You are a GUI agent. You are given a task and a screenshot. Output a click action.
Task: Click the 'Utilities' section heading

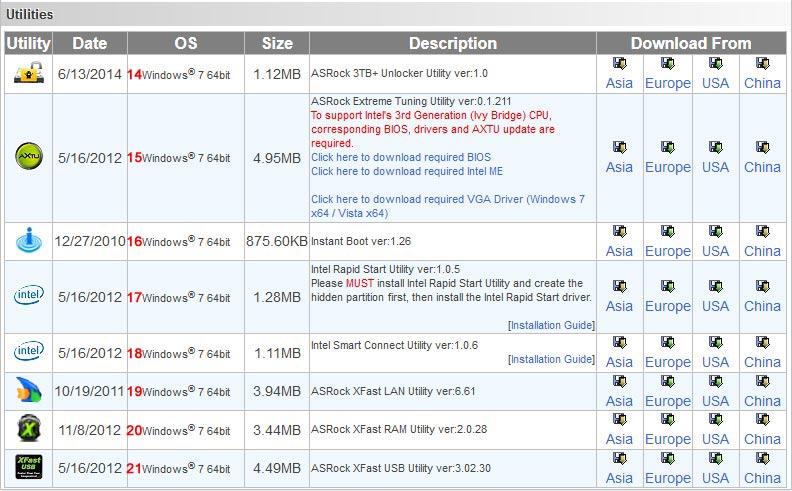29,14
